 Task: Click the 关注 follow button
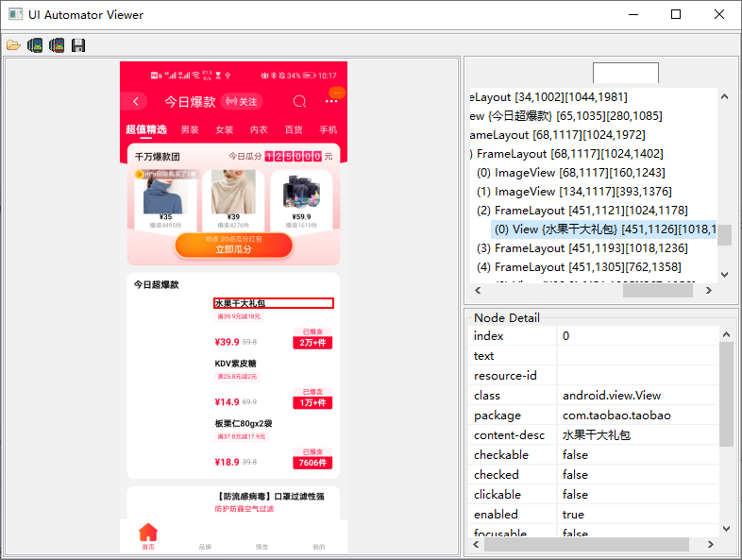pyautogui.click(x=242, y=101)
